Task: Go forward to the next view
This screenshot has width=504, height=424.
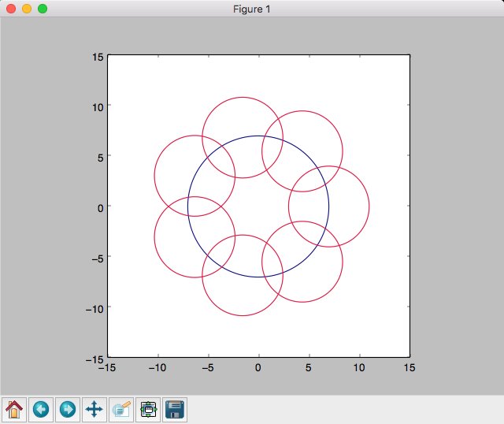Action: coord(68,409)
